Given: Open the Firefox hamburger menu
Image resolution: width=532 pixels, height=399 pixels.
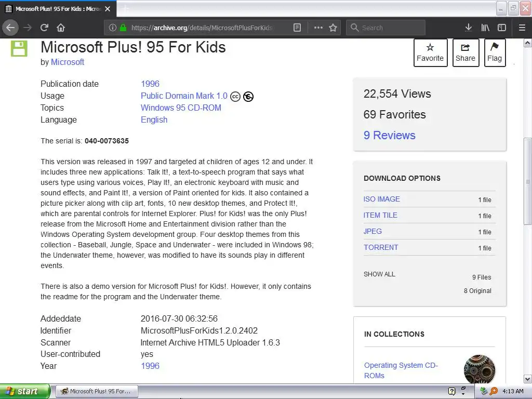Looking at the screenshot, I should [522, 28].
